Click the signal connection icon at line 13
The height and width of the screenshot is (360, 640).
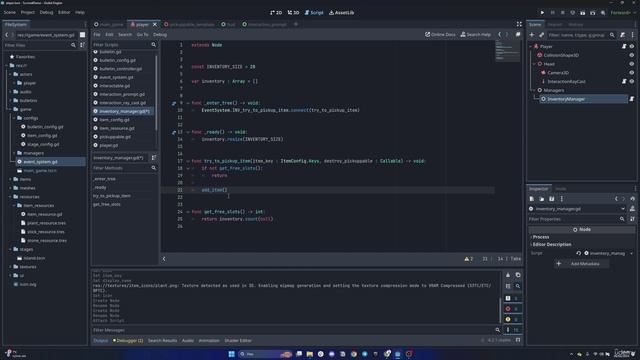pyautogui.click(x=174, y=132)
